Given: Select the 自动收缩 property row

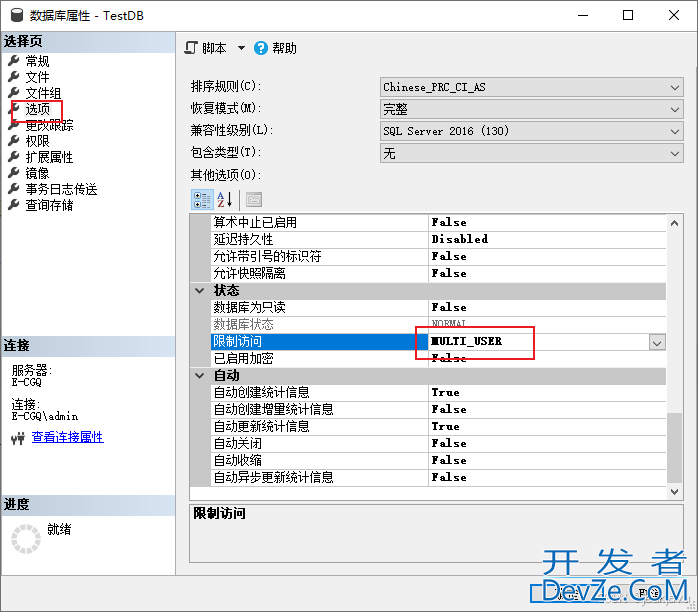Looking at the screenshot, I should [438, 460].
